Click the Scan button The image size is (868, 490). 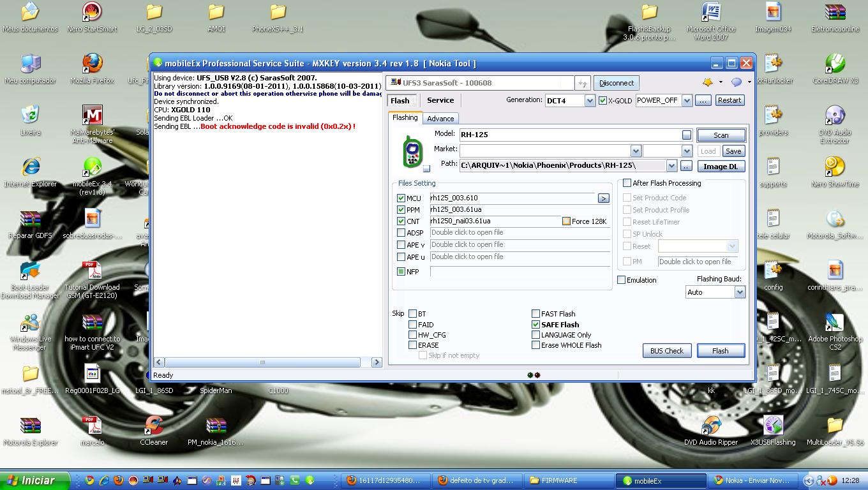pos(721,135)
